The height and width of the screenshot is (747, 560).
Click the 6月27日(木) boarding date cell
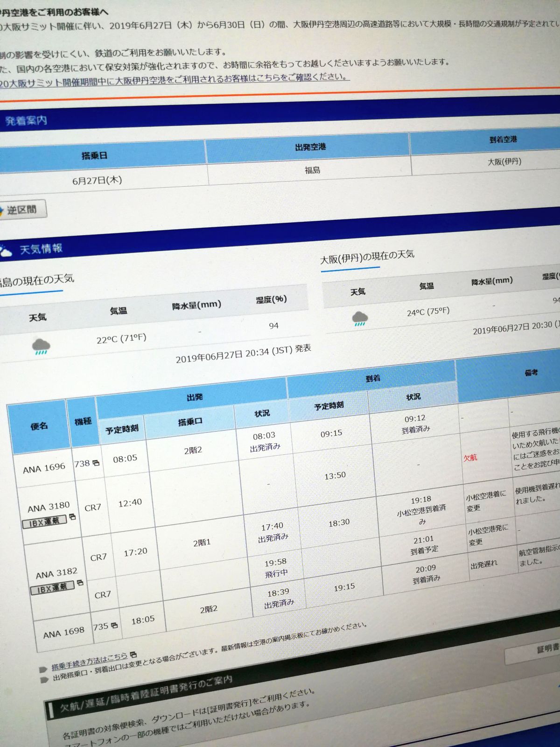tap(97, 180)
